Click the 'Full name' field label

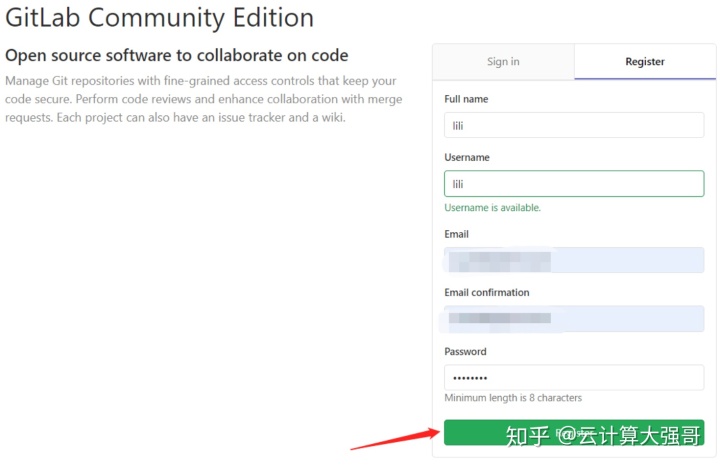(x=466, y=99)
